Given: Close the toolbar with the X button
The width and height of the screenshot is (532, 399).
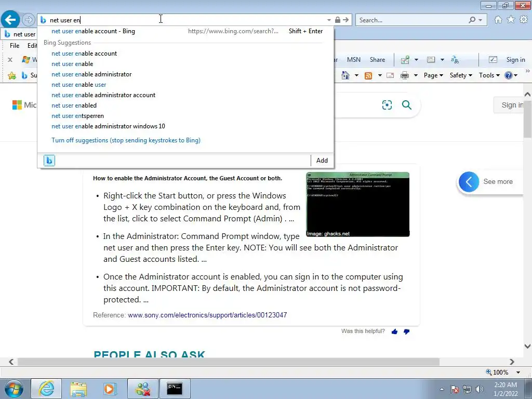Looking at the screenshot, I should (10, 60).
